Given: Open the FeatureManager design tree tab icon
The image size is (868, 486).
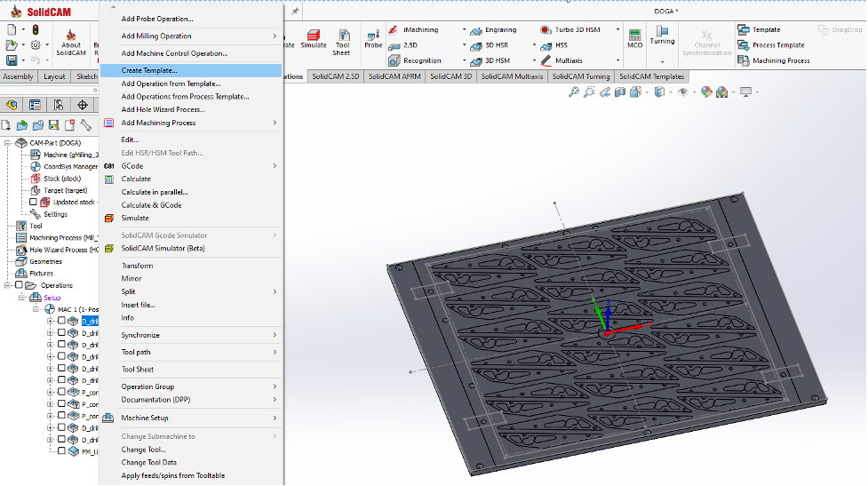Looking at the screenshot, I should 12,105.
